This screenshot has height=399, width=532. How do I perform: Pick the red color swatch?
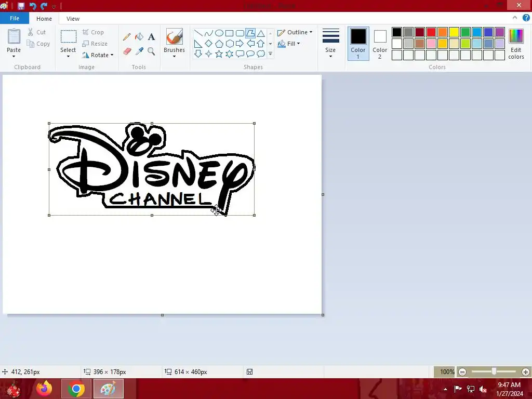(431, 32)
